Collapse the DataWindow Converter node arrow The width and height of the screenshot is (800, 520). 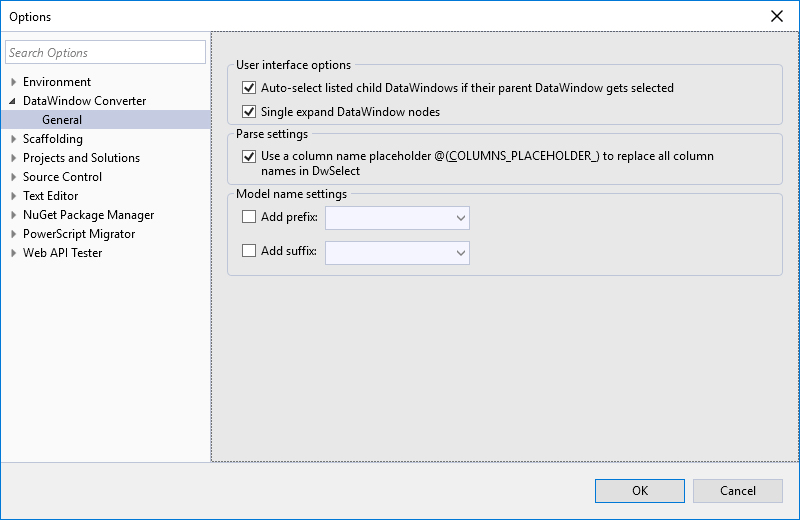[13, 101]
